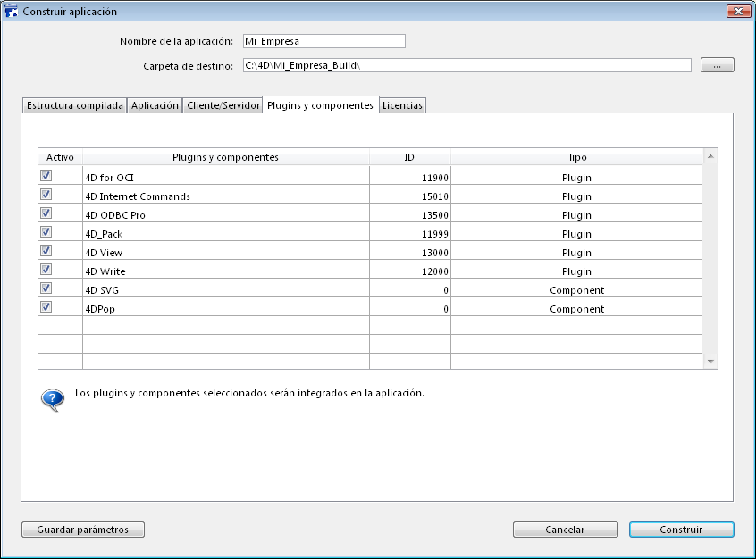Go to the Licencias tab

[x=402, y=105]
